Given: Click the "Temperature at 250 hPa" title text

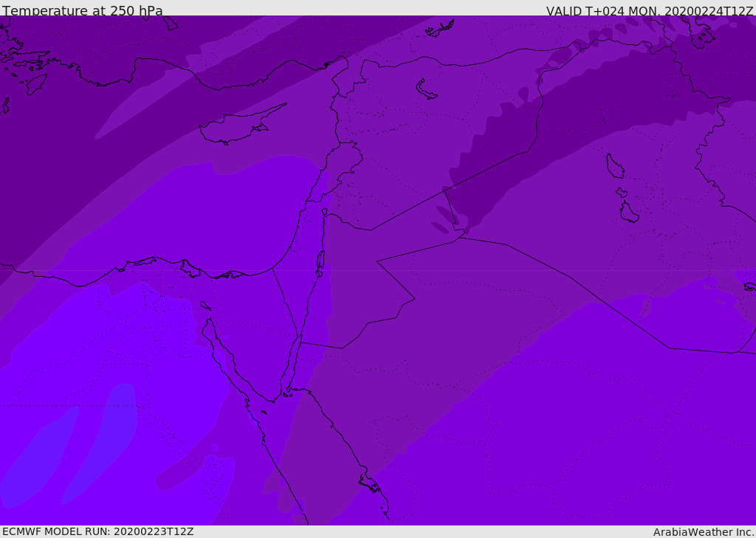Looking at the screenshot, I should tap(83, 10).
